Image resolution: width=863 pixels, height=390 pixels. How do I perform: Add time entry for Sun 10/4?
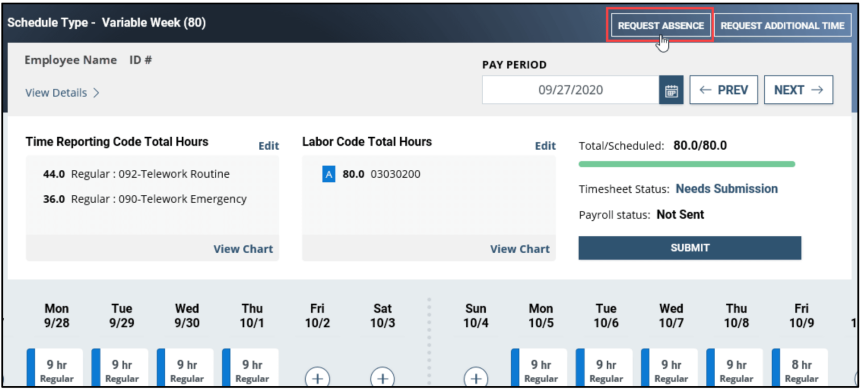pyautogui.click(x=476, y=378)
